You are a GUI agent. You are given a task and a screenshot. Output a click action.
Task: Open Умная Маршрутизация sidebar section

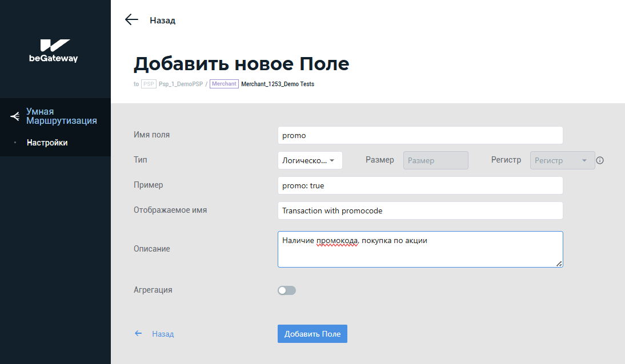[x=61, y=116]
